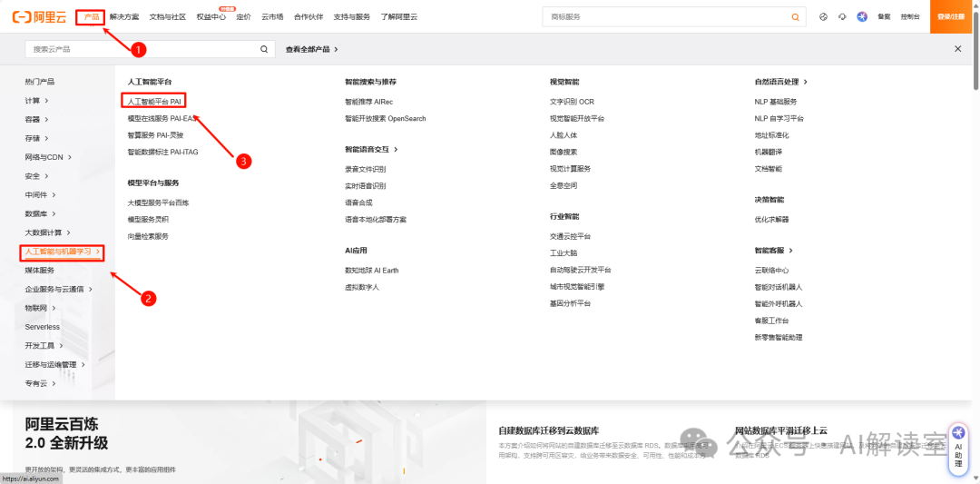Expand the 开发工具 category

44,345
